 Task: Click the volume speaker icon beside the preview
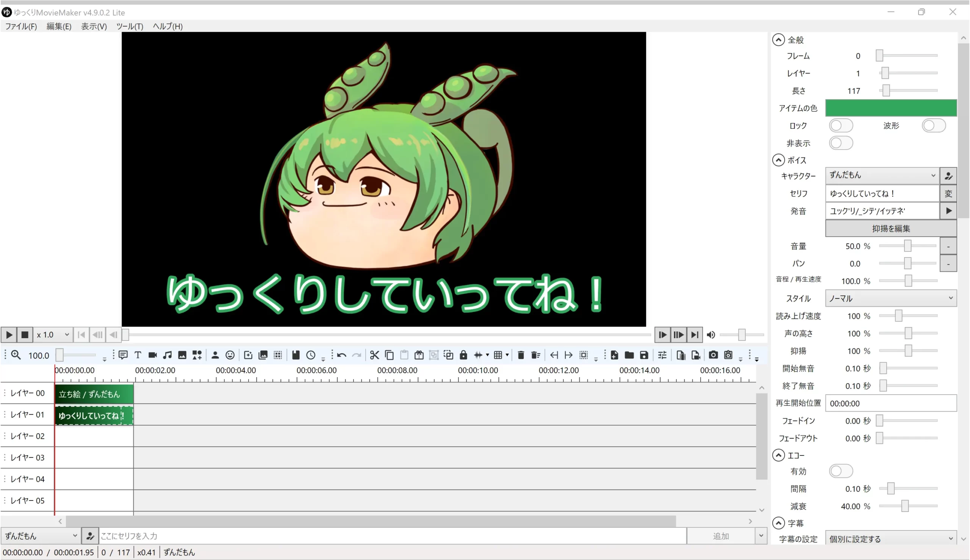pos(711,335)
